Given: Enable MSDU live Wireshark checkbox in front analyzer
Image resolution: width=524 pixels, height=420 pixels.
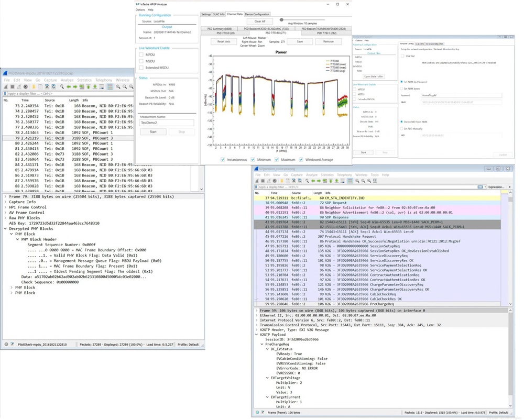Looking at the screenshot, I should click(141, 61).
